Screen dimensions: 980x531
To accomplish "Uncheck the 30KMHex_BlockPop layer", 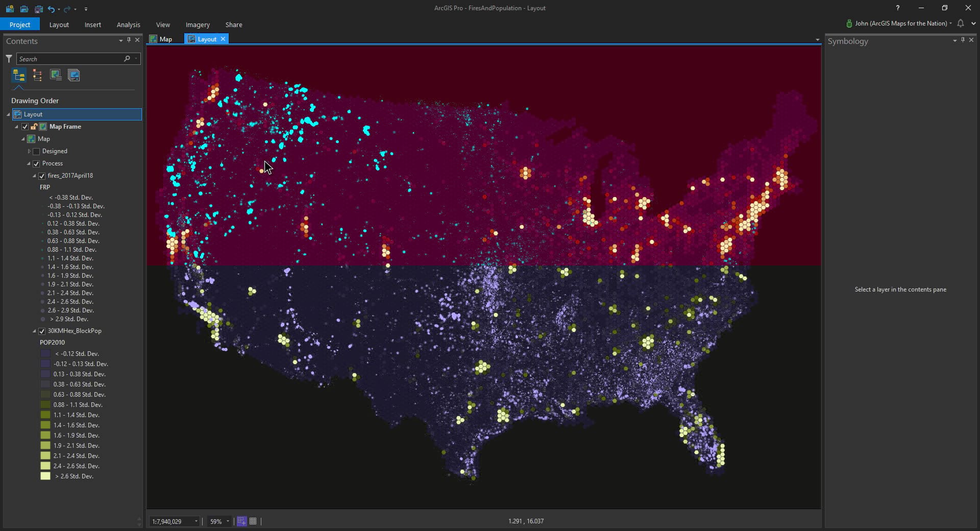I will pos(42,331).
